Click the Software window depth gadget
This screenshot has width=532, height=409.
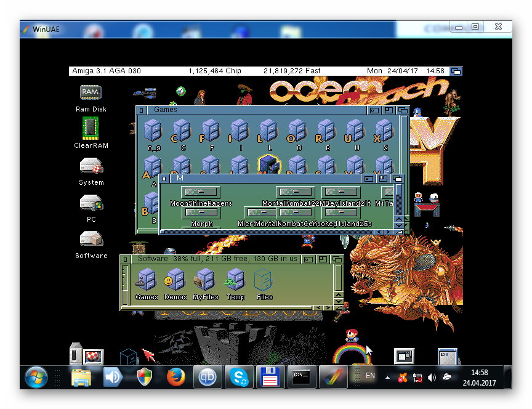click(337, 259)
